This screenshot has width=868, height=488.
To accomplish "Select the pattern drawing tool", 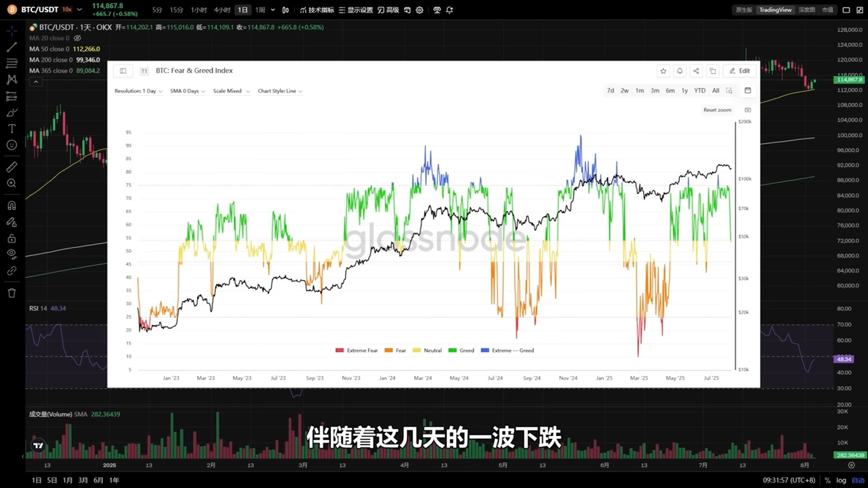I will tap(12, 80).
